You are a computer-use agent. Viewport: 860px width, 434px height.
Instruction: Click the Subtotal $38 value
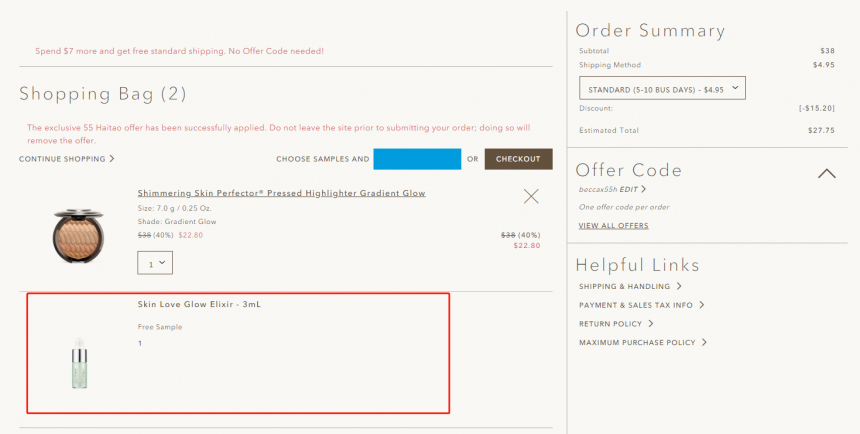828,51
